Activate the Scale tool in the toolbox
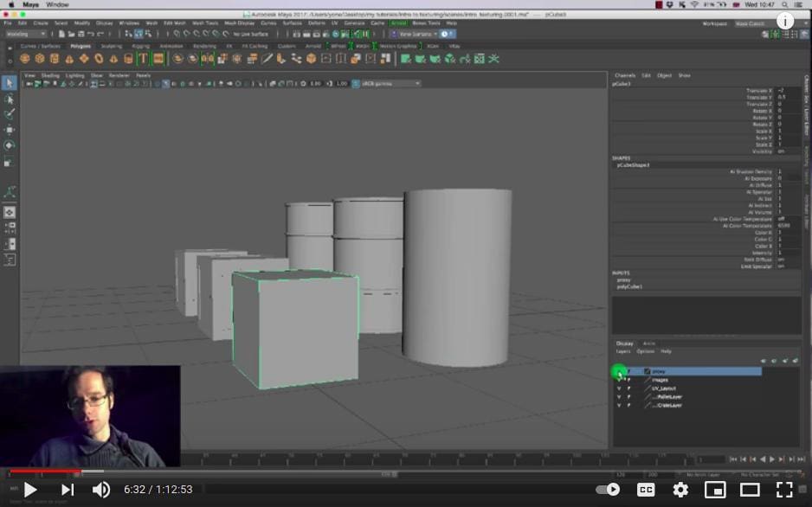812x507 pixels. (10, 162)
